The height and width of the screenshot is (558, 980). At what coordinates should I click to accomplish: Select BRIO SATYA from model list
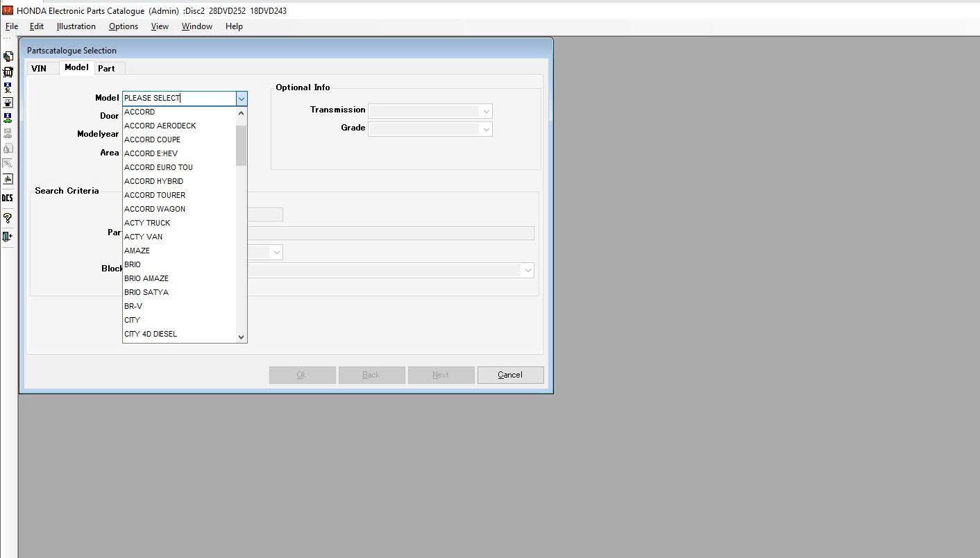pyautogui.click(x=179, y=292)
